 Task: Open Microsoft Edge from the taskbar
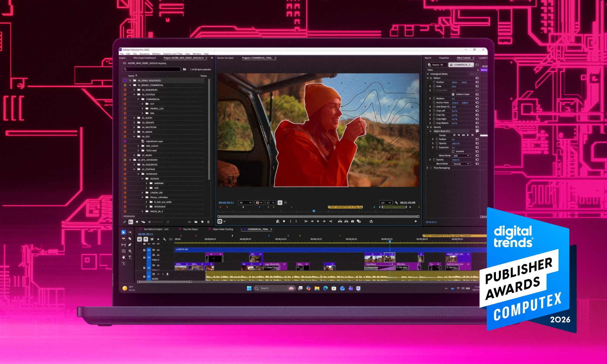(x=325, y=288)
